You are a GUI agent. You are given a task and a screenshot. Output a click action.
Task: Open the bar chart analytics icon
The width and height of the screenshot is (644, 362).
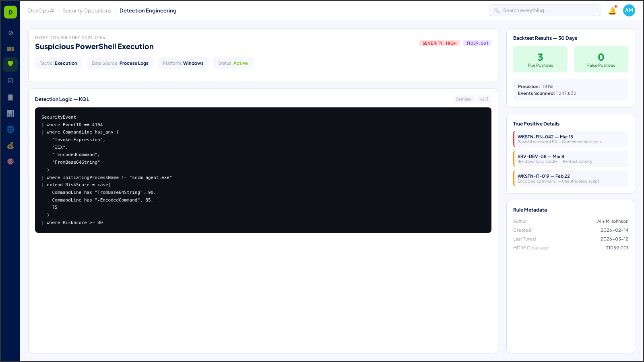click(x=10, y=113)
